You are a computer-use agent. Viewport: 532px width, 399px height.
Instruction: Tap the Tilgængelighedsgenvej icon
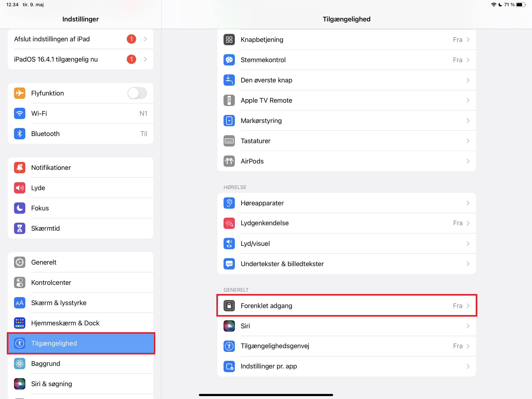coord(229,346)
